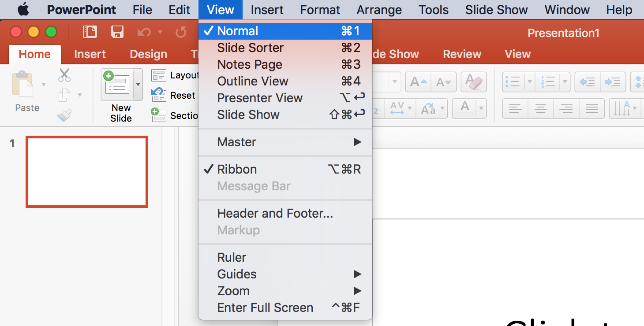The image size is (644, 326).
Task: Choose Enter Full Screen
Action: pyautogui.click(x=285, y=307)
